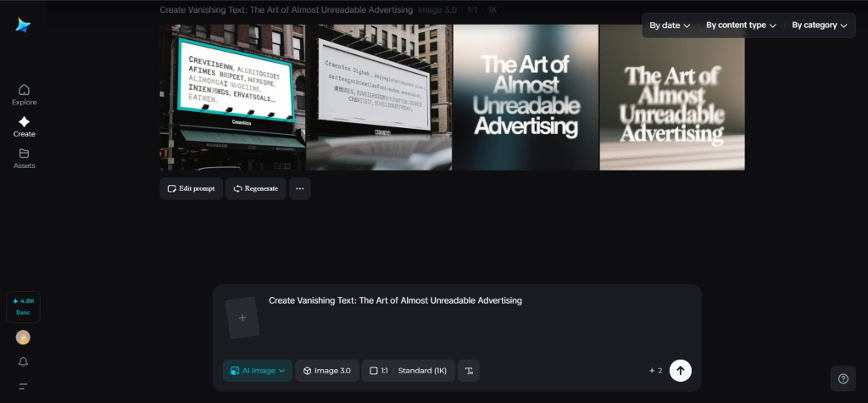Change the 1:1 Standard (1K) aspect setting

coord(408,371)
